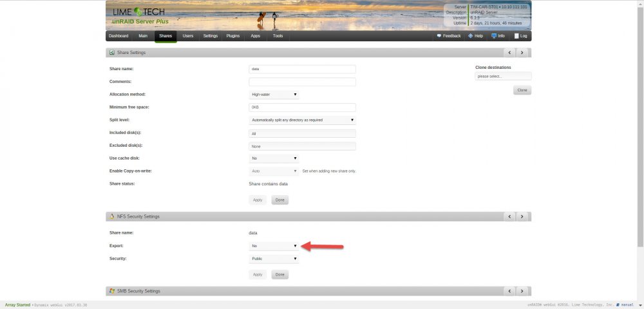The height and width of the screenshot is (309, 644).
Task: Click the Feedback link text
Action: tap(452, 36)
